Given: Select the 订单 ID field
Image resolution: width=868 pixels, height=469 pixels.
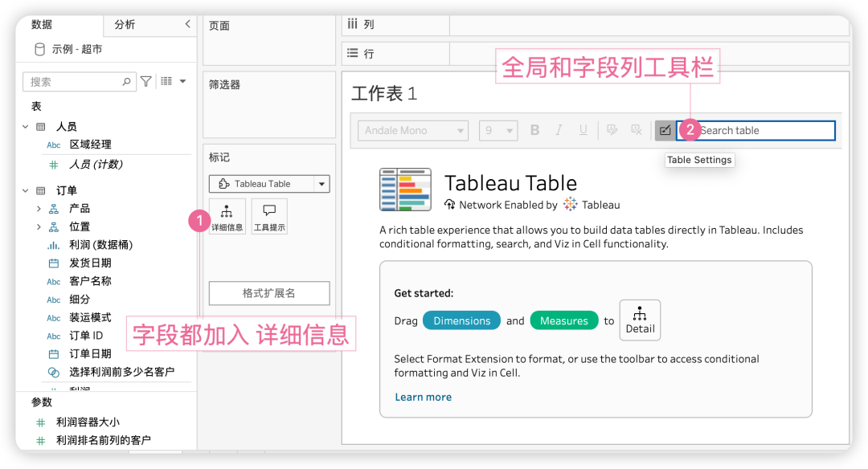Looking at the screenshot, I should (x=86, y=336).
